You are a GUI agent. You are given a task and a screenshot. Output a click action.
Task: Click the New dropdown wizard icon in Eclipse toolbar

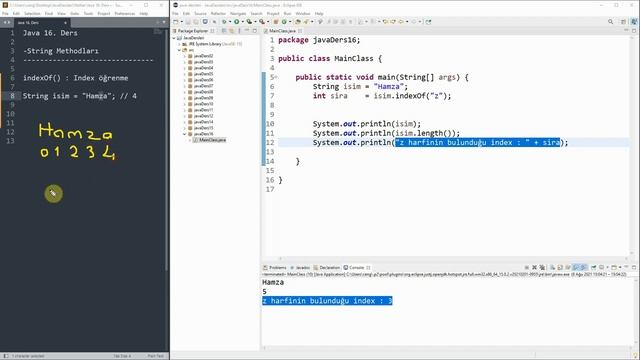pos(176,22)
